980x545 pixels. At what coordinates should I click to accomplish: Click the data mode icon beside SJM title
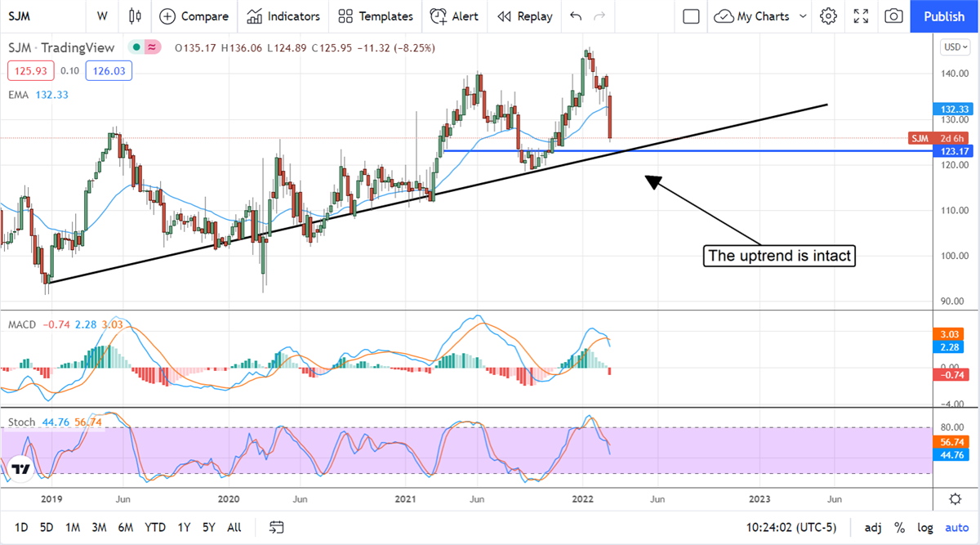point(151,48)
